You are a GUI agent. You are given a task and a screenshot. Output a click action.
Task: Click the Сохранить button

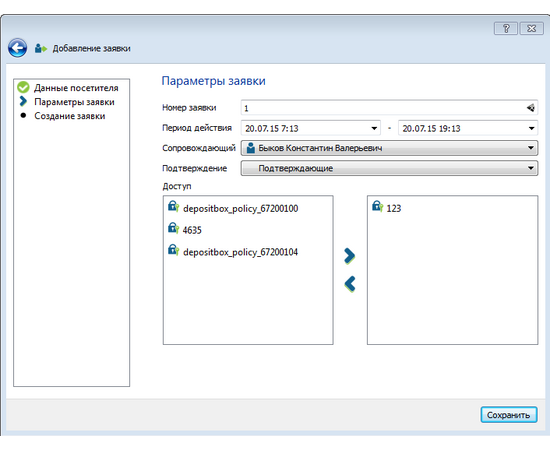[x=509, y=415]
